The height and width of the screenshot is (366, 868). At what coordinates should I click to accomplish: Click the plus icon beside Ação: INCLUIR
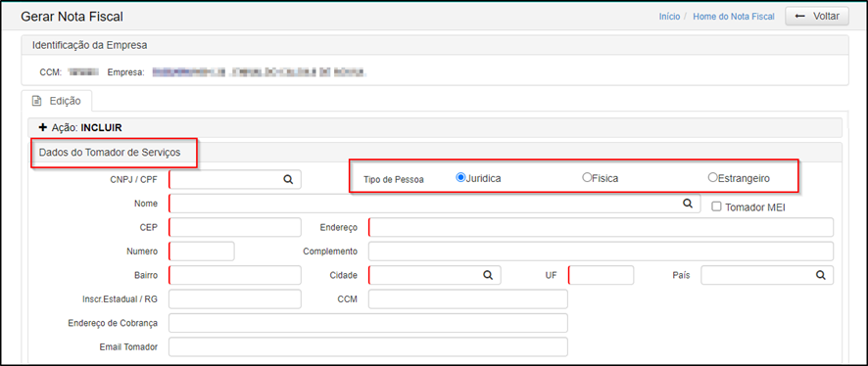(x=43, y=127)
